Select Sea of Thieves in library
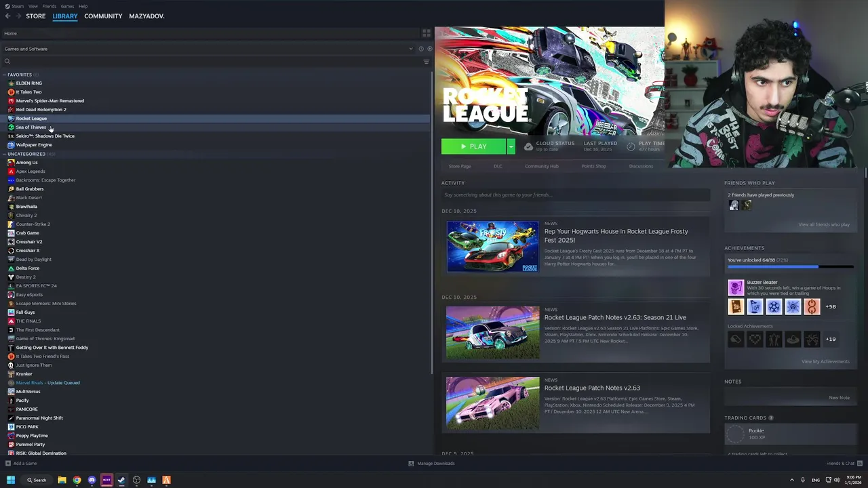The width and height of the screenshot is (868, 488). [31, 127]
